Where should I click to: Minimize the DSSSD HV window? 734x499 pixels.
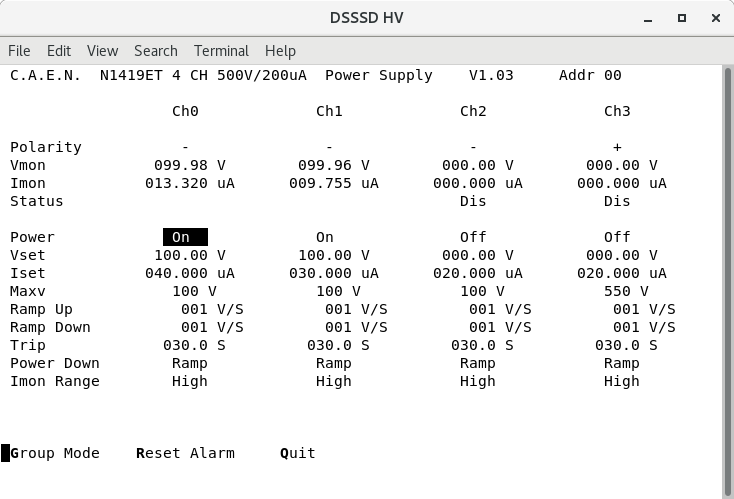click(648, 18)
